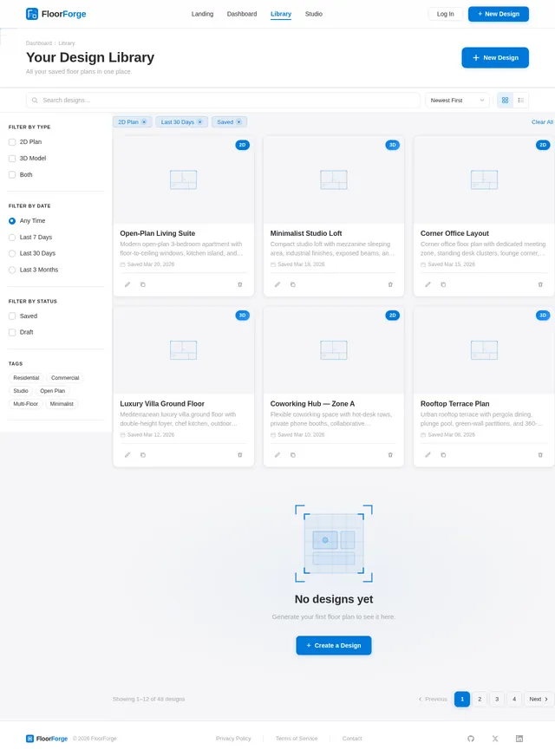Check the 3D Model type filter
The width and height of the screenshot is (555, 756).
[12, 159]
